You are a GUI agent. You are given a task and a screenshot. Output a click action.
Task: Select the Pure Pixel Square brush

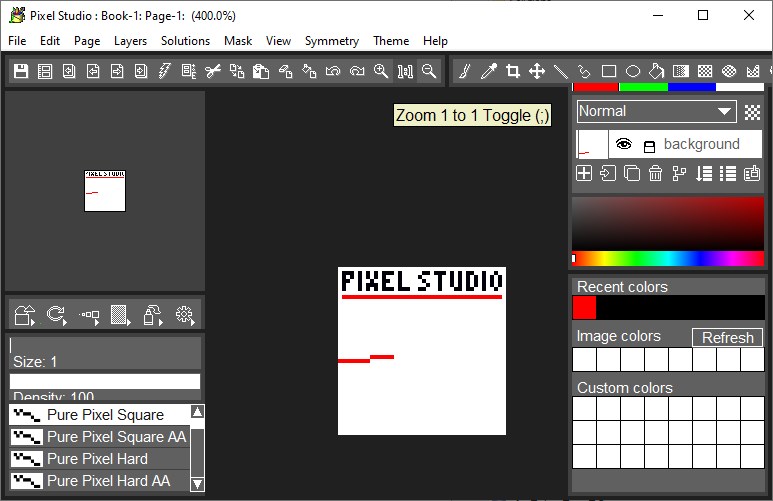(x=99, y=415)
